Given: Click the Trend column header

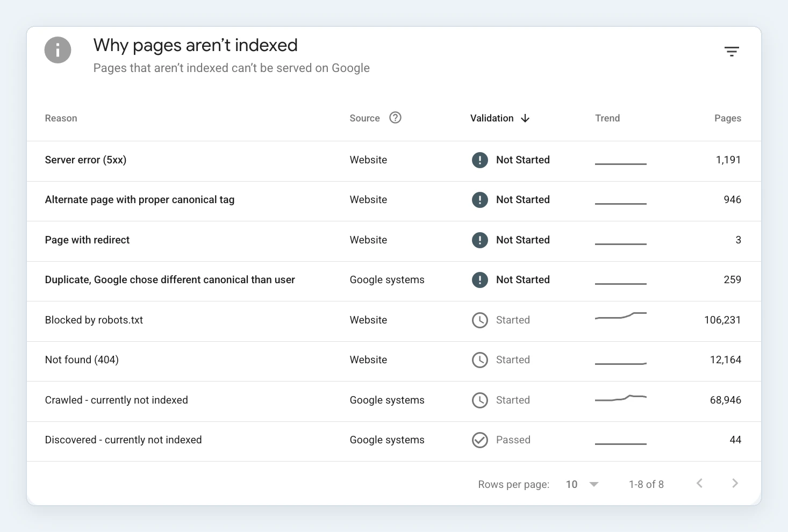Looking at the screenshot, I should (607, 118).
